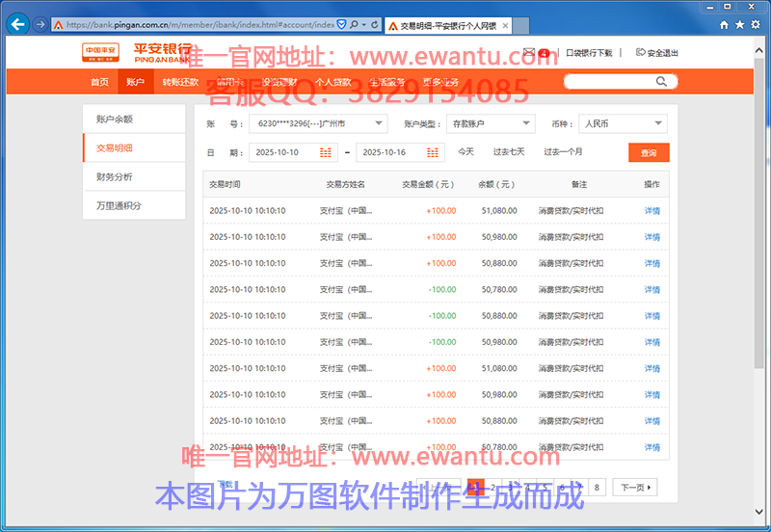The height and width of the screenshot is (532, 771).
Task: Go to page 8 of results
Action: pos(597,488)
